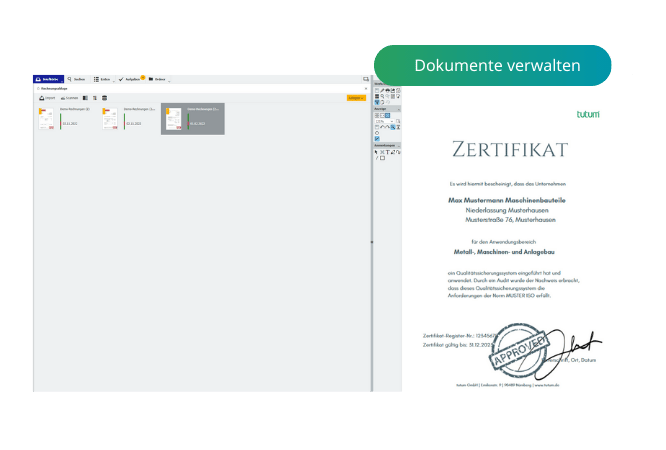The width and height of the screenshot is (666, 450).
Task: Click the eye icon in the viewer toolbar
Action: [x=387, y=91]
